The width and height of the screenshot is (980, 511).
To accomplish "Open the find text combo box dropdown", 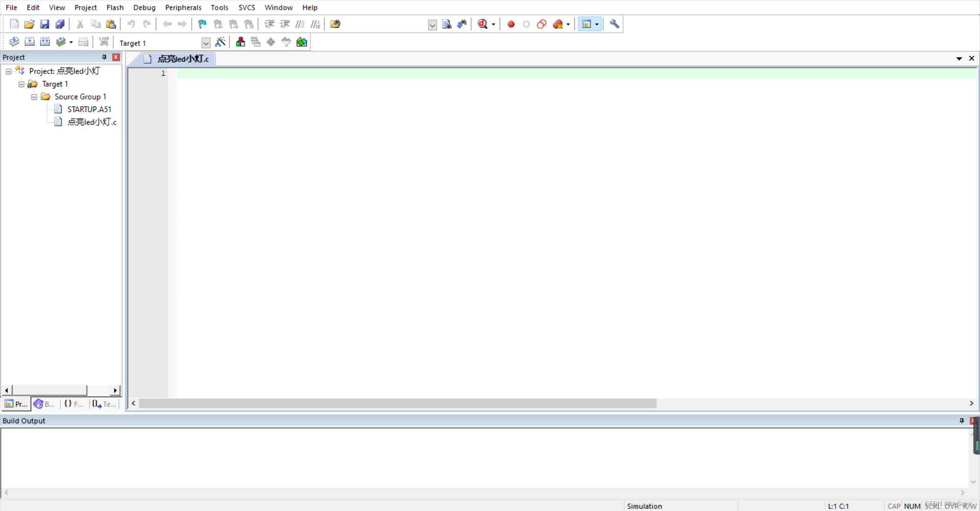I will point(432,24).
